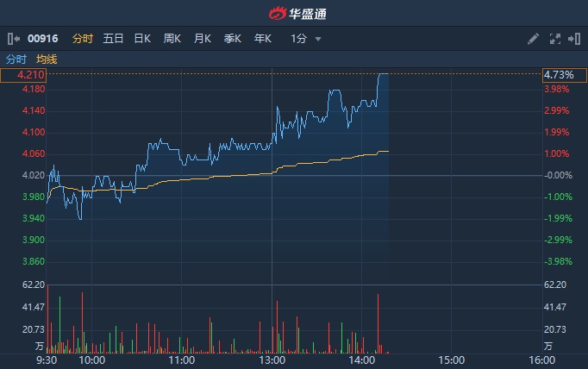The image size is (588, 369).
Task: Click the 13:00 time axis marker
Action: click(272, 360)
